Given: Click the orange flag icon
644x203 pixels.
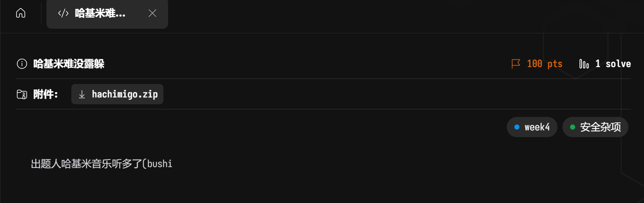Looking at the screenshot, I should point(516,64).
